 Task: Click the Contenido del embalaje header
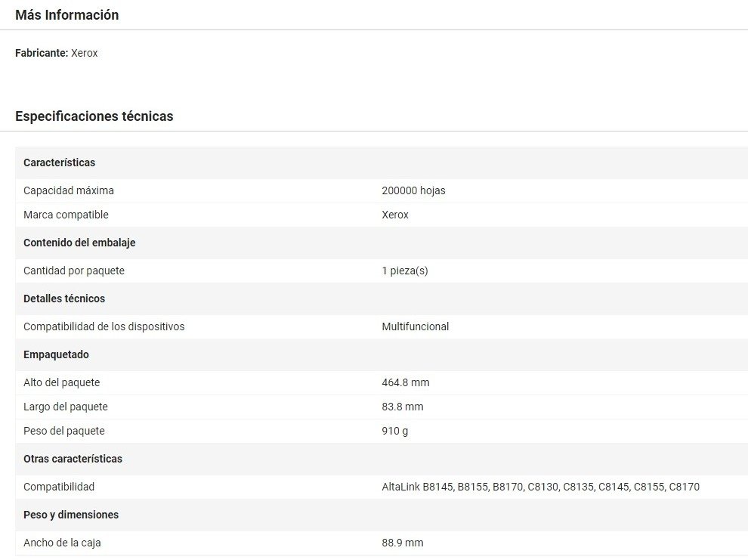pos(79,243)
